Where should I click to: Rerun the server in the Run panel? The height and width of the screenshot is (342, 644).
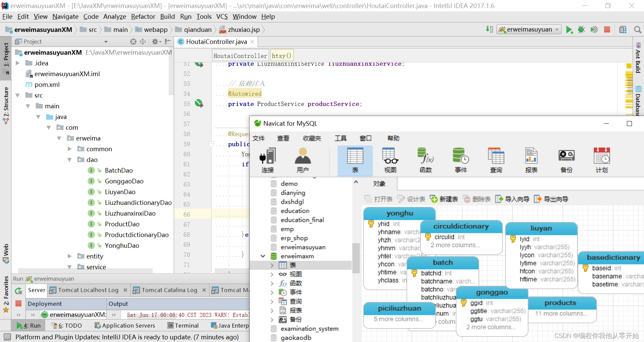point(18,291)
